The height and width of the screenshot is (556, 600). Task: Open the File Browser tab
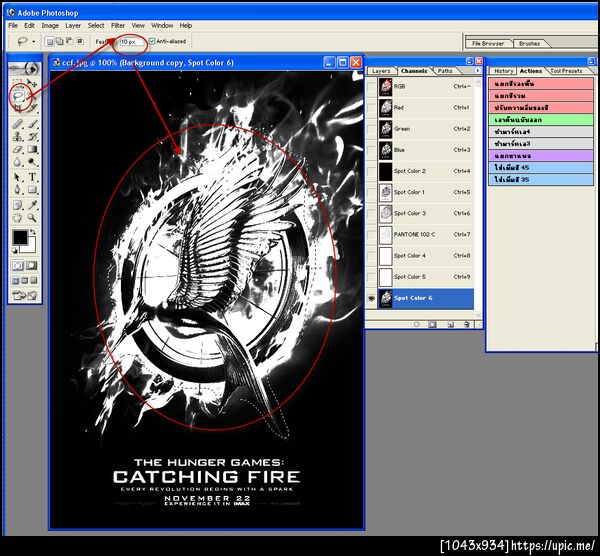coord(488,44)
